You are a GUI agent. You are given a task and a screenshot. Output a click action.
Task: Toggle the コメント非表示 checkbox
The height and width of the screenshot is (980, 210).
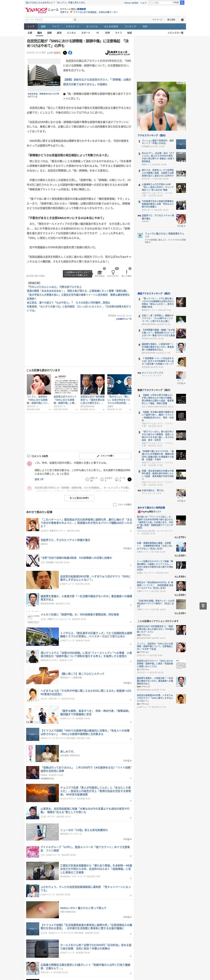click(115, 505)
